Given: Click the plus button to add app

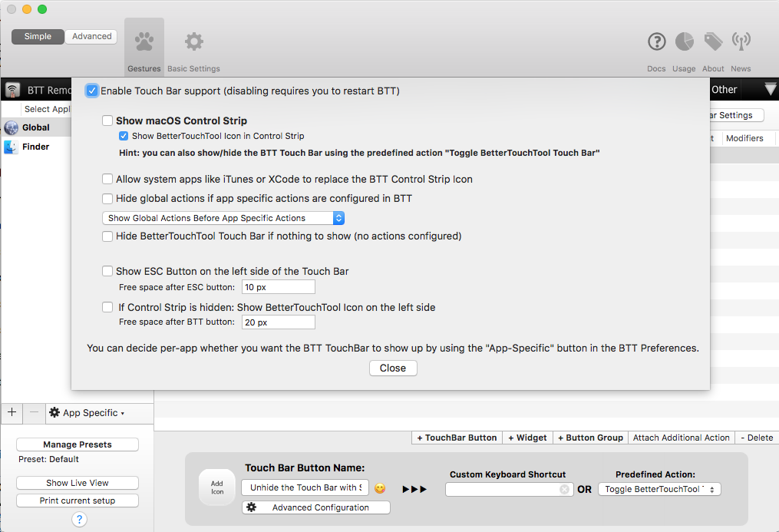Looking at the screenshot, I should point(12,412).
